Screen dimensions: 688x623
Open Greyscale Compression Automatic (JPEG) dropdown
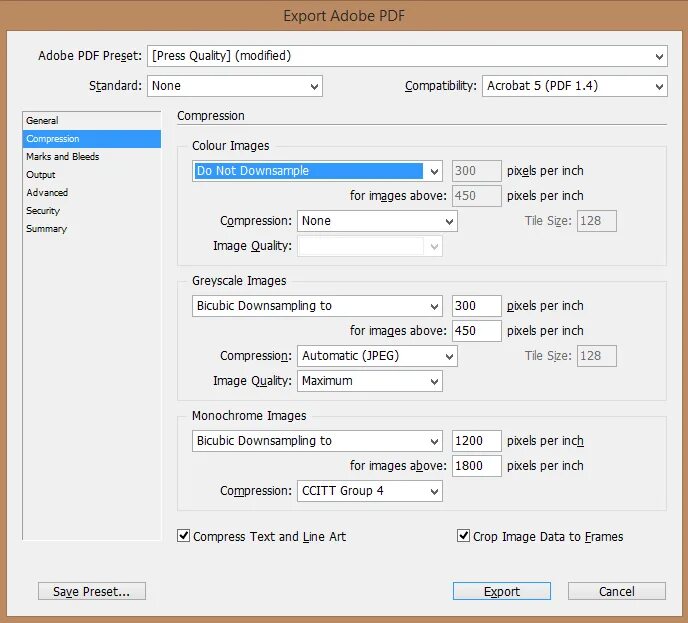point(377,356)
